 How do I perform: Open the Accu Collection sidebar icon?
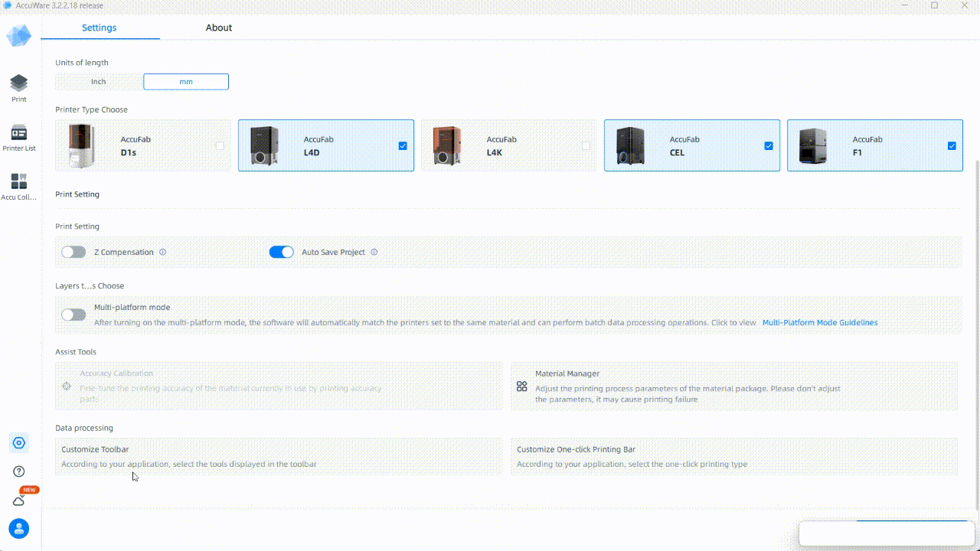click(19, 187)
